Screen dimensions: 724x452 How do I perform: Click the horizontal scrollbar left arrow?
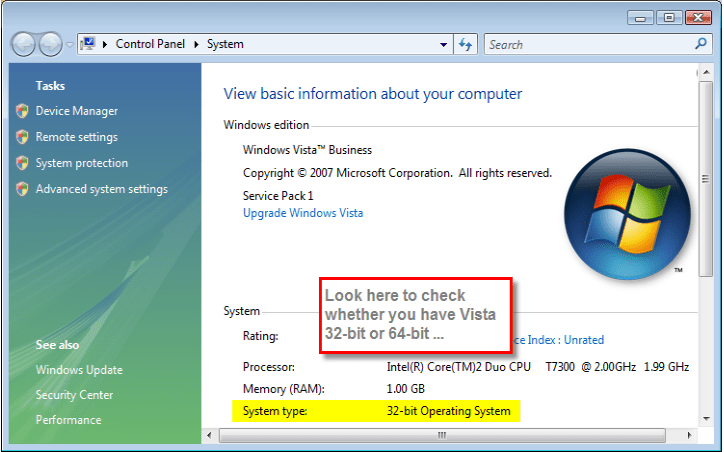point(209,435)
